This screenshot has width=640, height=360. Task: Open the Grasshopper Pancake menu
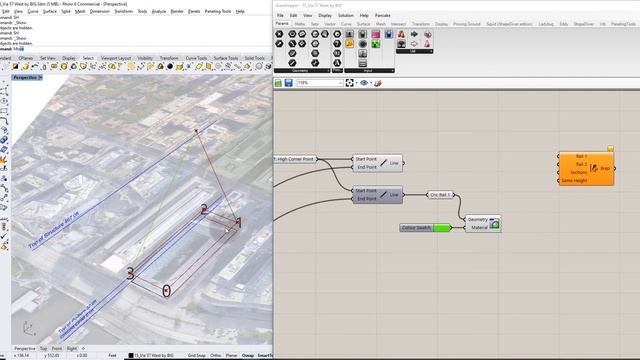pyautogui.click(x=382, y=16)
